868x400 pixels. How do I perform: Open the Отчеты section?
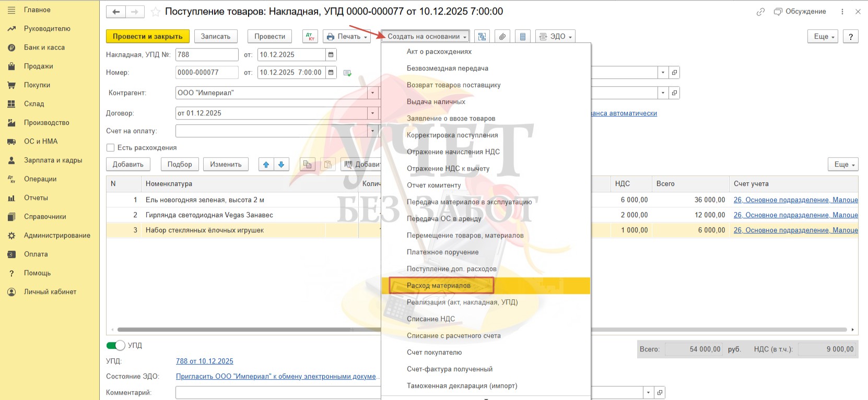pyautogui.click(x=36, y=198)
